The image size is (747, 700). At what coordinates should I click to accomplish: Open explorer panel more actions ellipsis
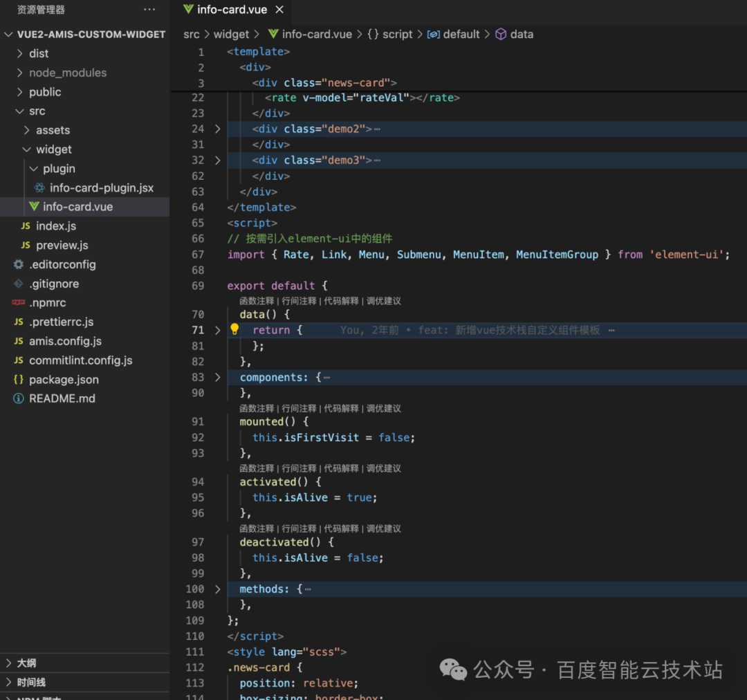[x=149, y=10]
